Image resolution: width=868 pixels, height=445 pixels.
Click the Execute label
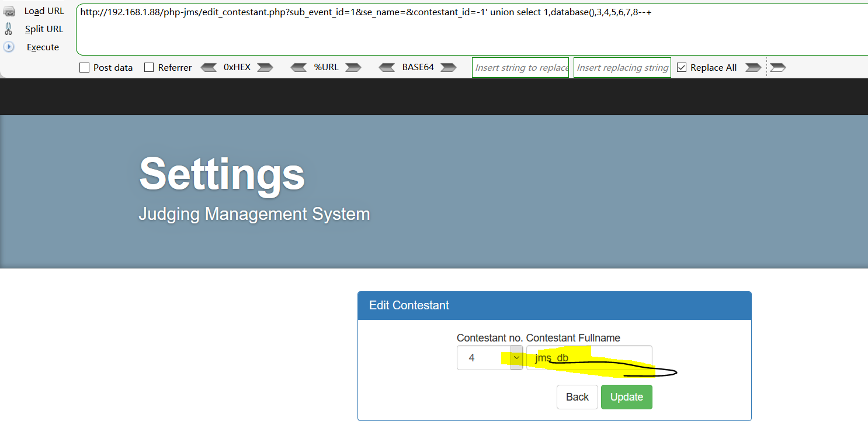point(43,47)
